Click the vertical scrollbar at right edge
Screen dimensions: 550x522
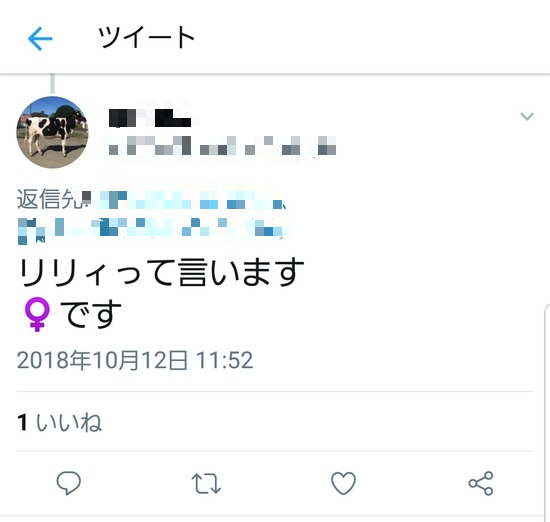[x=546, y=412]
